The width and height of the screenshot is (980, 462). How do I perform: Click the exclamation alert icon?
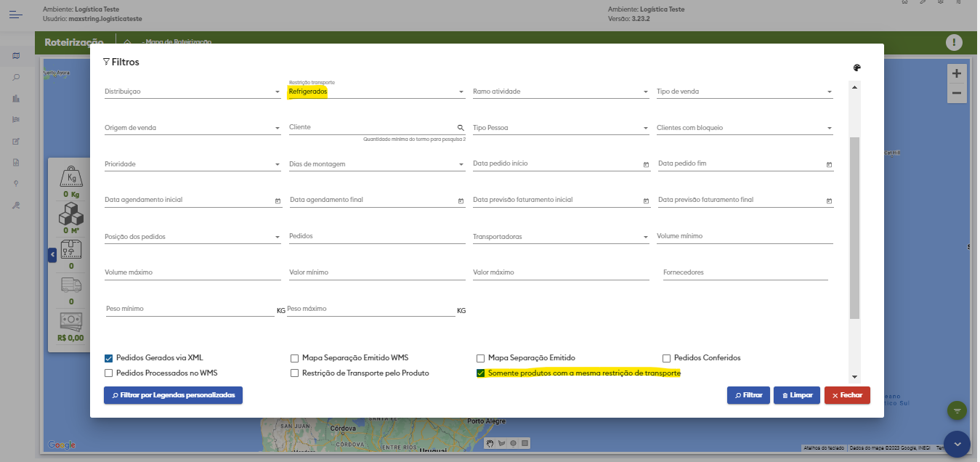(954, 42)
